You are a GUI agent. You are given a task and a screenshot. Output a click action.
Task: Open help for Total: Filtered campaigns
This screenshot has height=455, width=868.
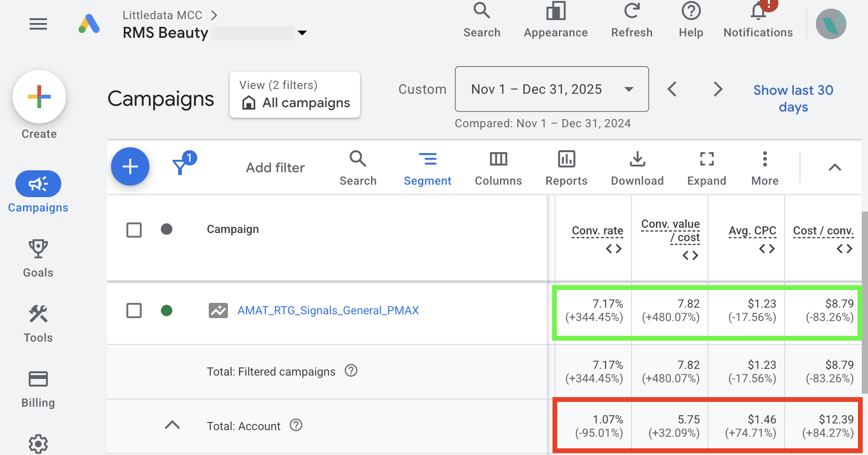click(351, 371)
